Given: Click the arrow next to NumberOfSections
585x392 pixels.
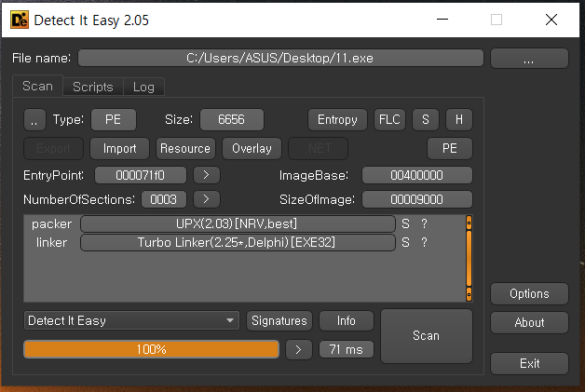Looking at the screenshot, I should (x=206, y=199).
